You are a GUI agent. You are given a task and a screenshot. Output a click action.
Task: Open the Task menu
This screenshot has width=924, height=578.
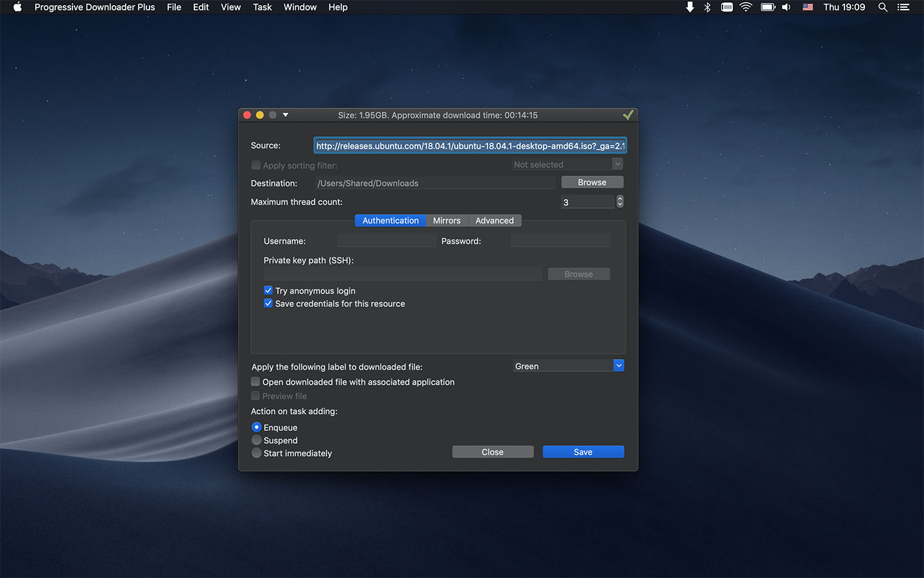[262, 7]
